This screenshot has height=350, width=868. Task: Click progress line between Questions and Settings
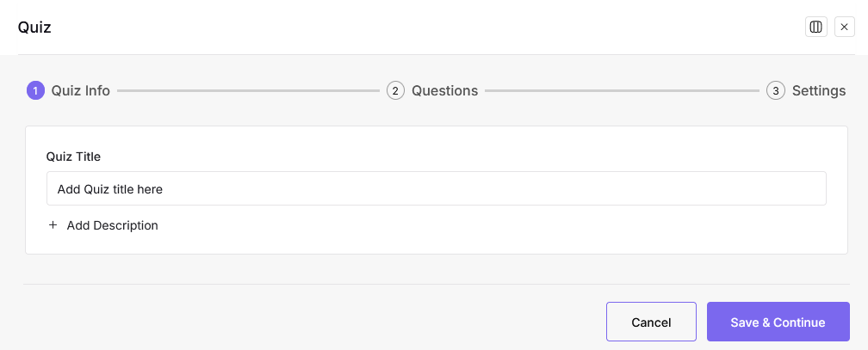click(622, 90)
